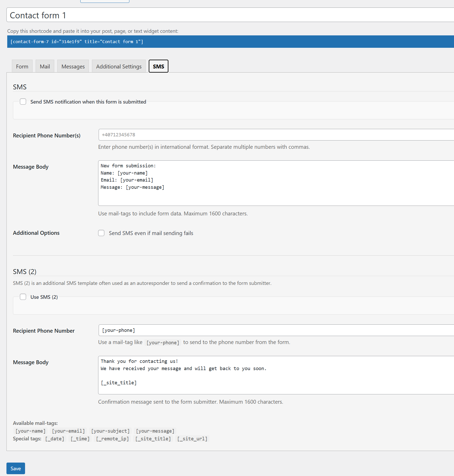The height and width of the screenshot is (476, 454).
Task: Enable the Use SMS (2) option
Action: point(23,297)
